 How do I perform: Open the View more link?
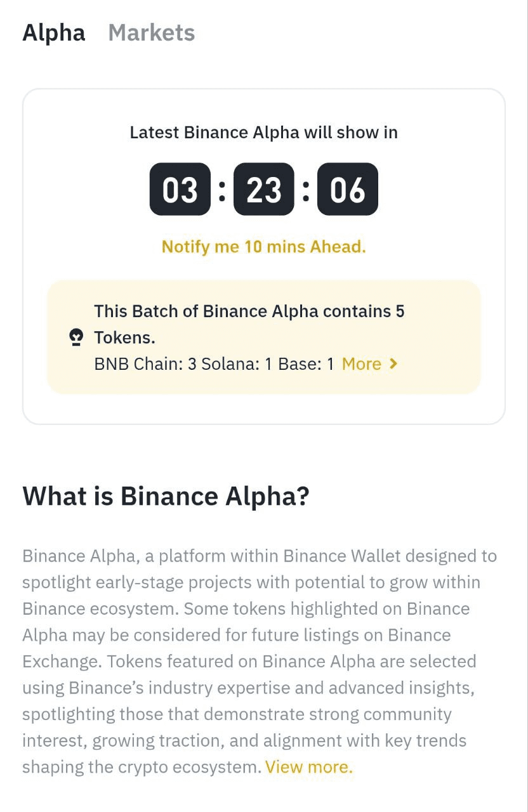click(x=309, y=767)
